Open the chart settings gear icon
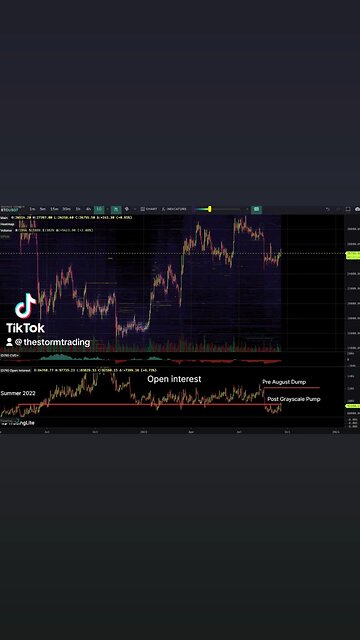Viewport: 360px width, 640px height. [127, 209]
